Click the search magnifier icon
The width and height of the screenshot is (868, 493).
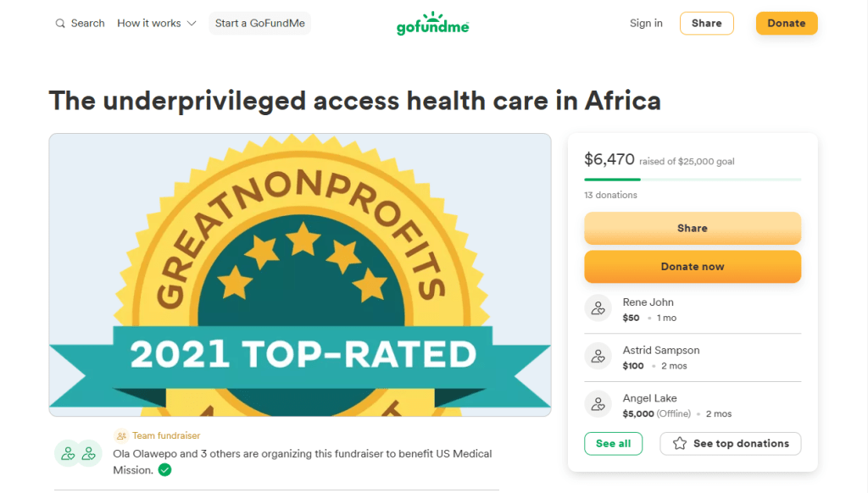tap(60, 24)
